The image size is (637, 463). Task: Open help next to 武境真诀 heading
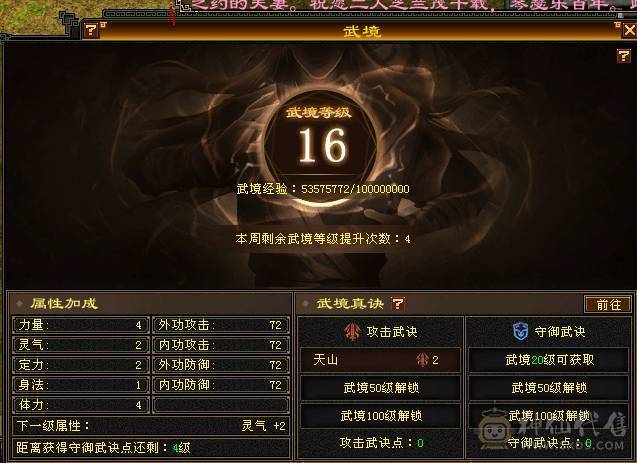398,303
